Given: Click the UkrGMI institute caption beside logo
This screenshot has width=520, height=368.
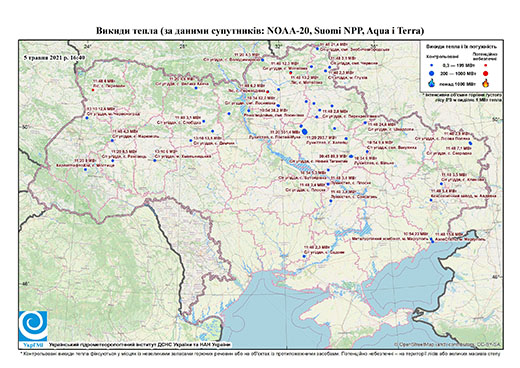Looking at the screenshot, I should point(140,345).
